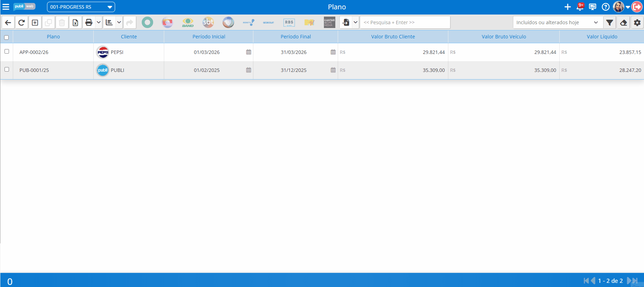The width and height of the screenshot is (644, 287).
Task: Select the APP-0002/26 row checkbox
Action: pyautogui.click(x=7, y=52)
